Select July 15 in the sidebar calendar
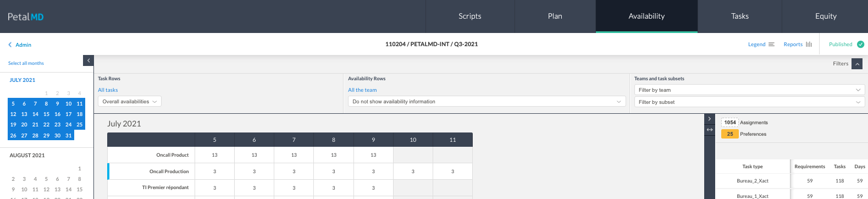This screenshot has width=868, height=199. pos(46,114)
